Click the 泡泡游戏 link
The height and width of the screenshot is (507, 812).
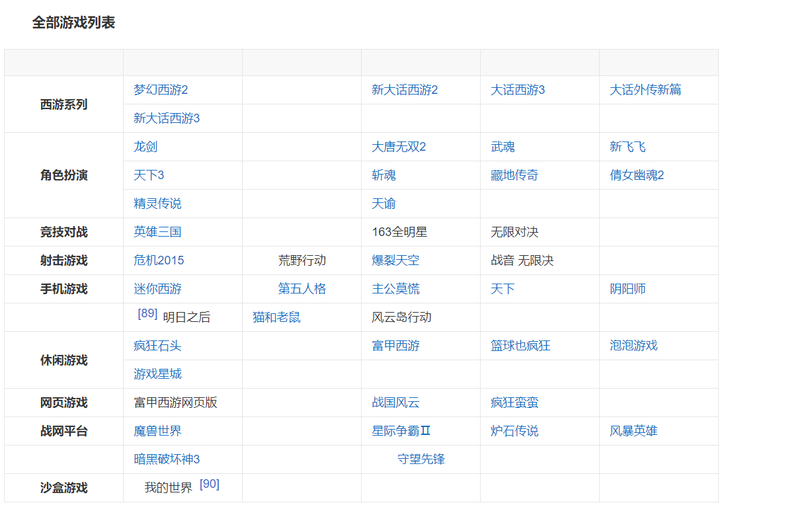(x=633, y=346)
